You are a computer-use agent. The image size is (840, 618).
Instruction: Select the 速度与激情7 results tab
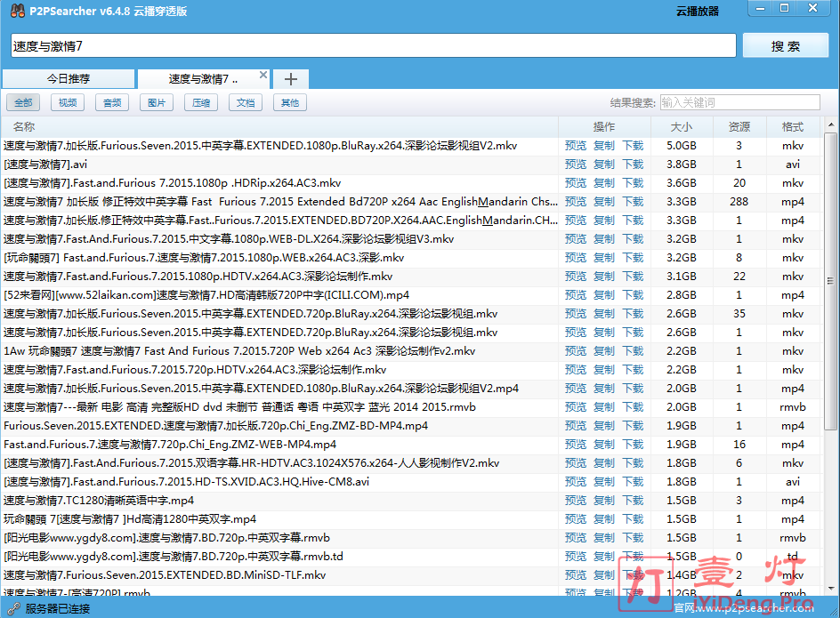(203, 79)
